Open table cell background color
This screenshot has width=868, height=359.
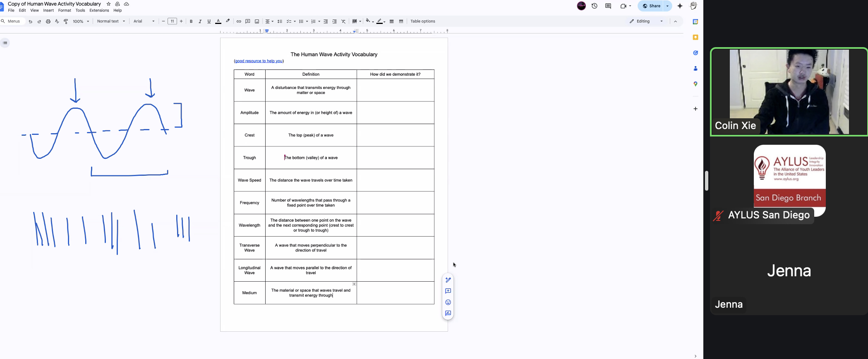point(369,22)
